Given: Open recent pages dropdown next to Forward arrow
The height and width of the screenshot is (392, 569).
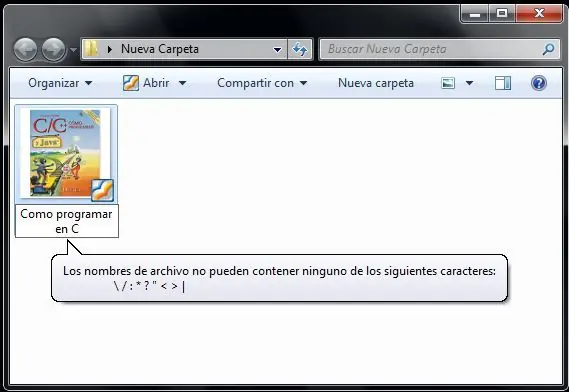Looking at the screenshot, I should point(73,50).
